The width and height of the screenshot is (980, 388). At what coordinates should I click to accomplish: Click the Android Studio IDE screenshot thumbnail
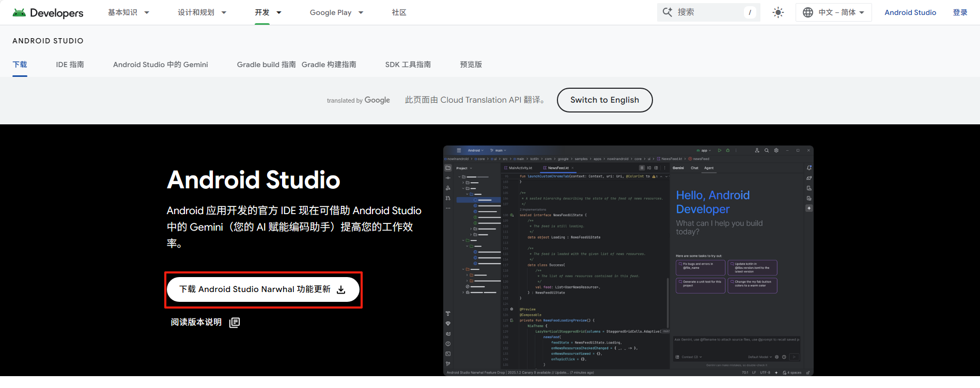(x=628, y=261)
